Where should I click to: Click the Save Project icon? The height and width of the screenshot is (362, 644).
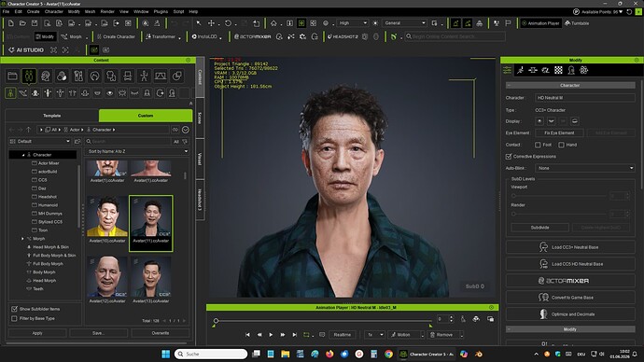[35, 23]
